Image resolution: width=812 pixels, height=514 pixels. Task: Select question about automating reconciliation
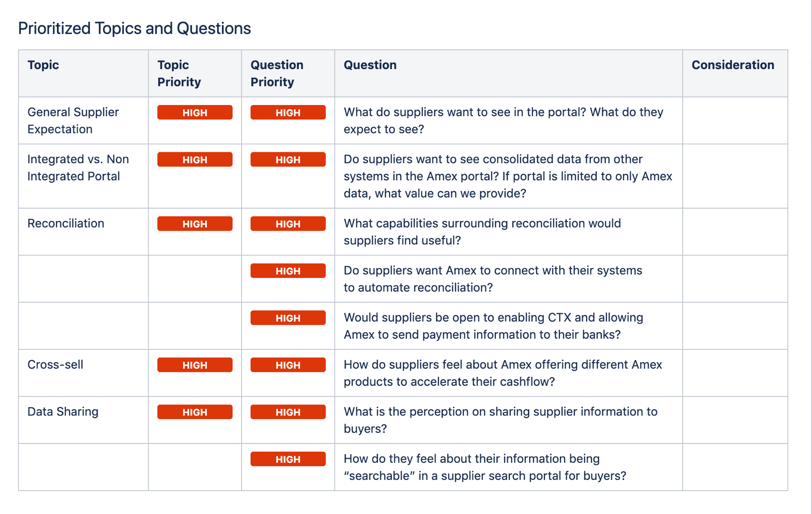[x=493, y=279]
